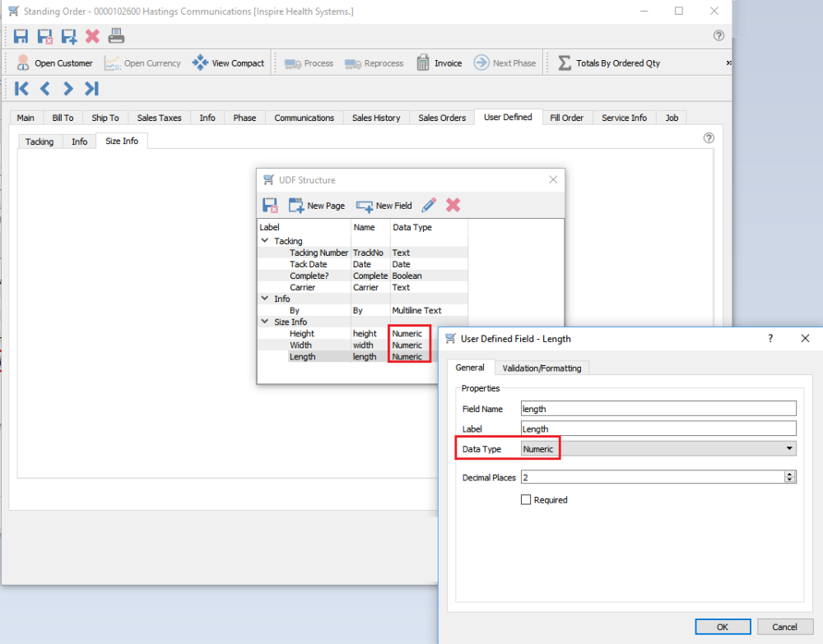The image size is (823, 644).
Task: Select the Phase tab
Action: [244, 118]
